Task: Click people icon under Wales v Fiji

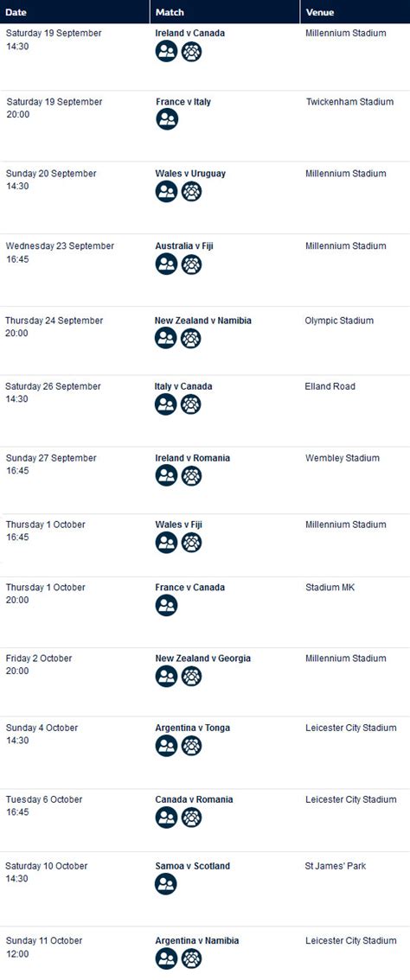Action: pos(166,543)
